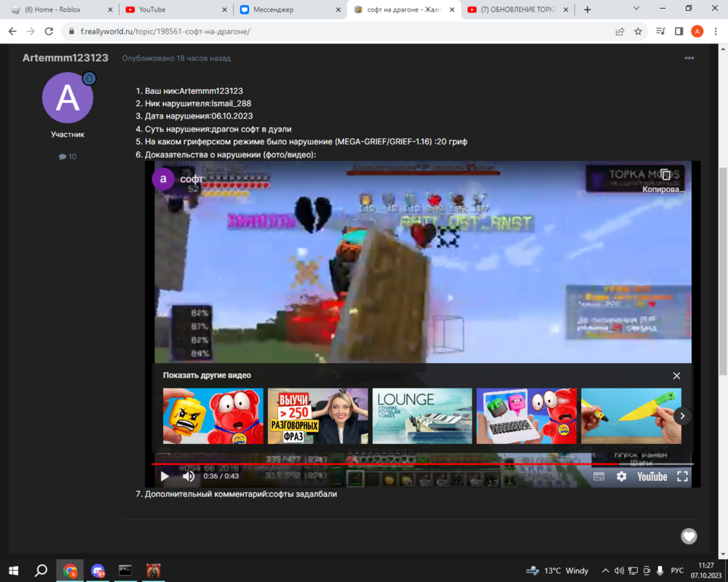
Task: Click the rank badge on avatar
Action: coord(89,79)
